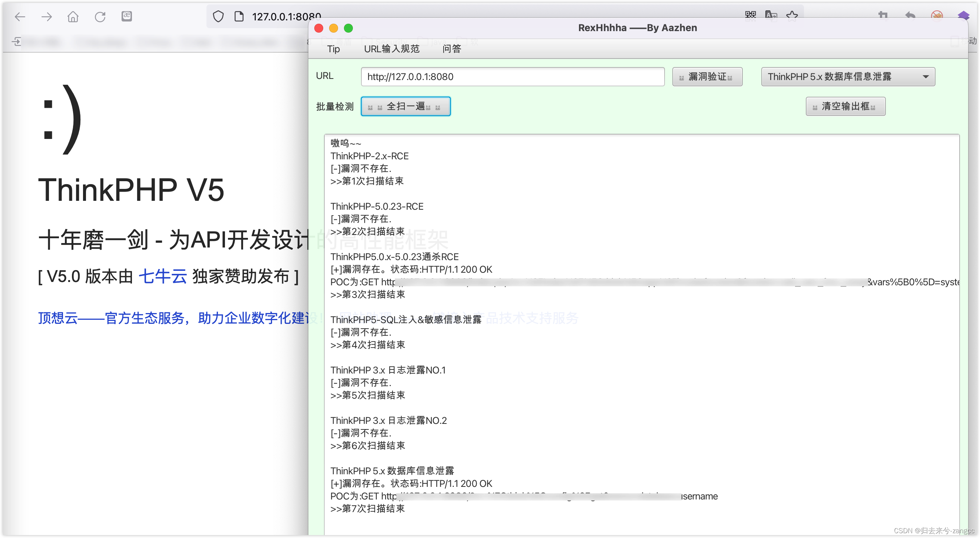Click the ThinkPHP 3.x 日志泄露NO.2 line
The image size is (980, 538).
[388, 421]
